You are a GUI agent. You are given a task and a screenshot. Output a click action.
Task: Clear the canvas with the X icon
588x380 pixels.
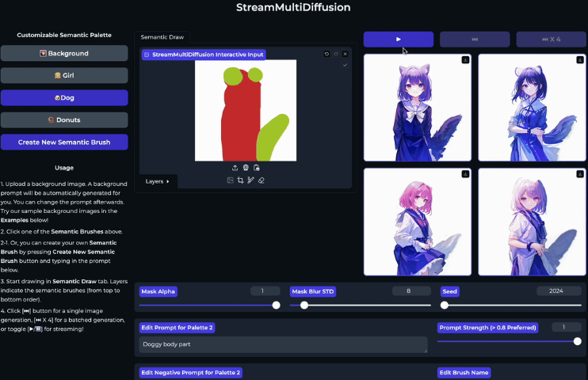click(x=346, y=54)
